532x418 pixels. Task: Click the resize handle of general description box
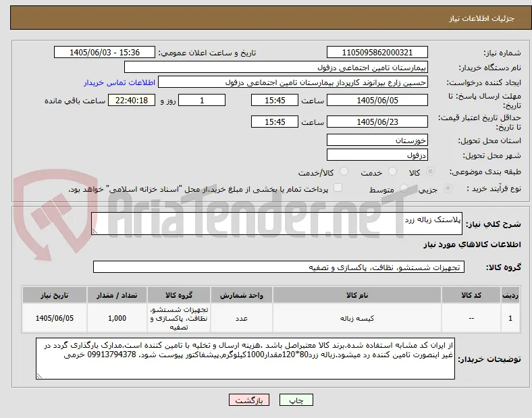95,232
